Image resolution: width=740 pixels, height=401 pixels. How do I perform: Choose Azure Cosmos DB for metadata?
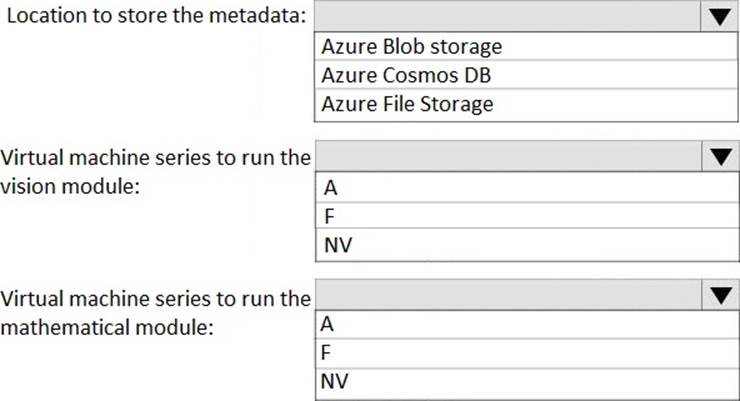coord(406,75)
